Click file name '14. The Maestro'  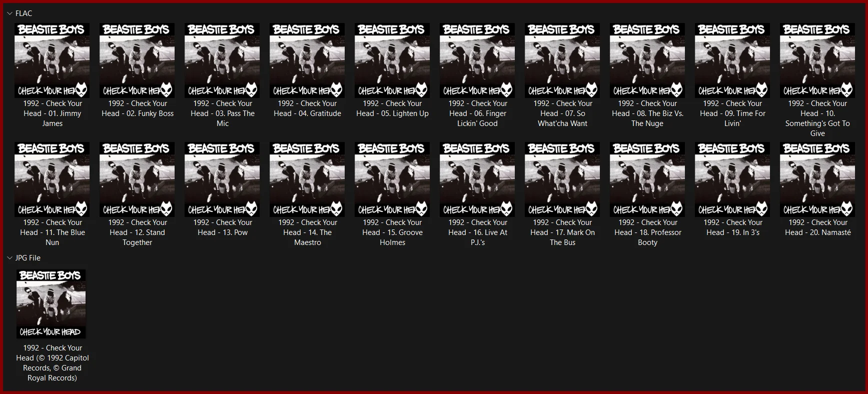pyautogui.click(x=307, y=232)
